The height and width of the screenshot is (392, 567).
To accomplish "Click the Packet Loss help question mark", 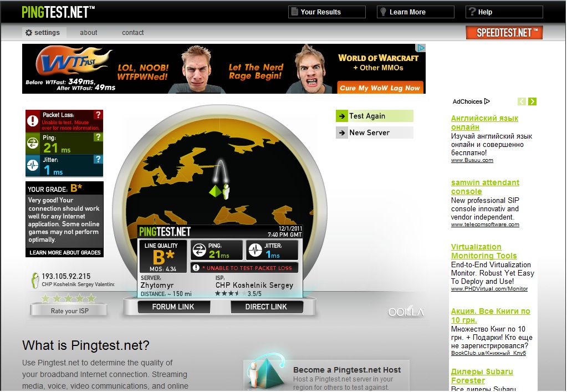I will [98, 115].
